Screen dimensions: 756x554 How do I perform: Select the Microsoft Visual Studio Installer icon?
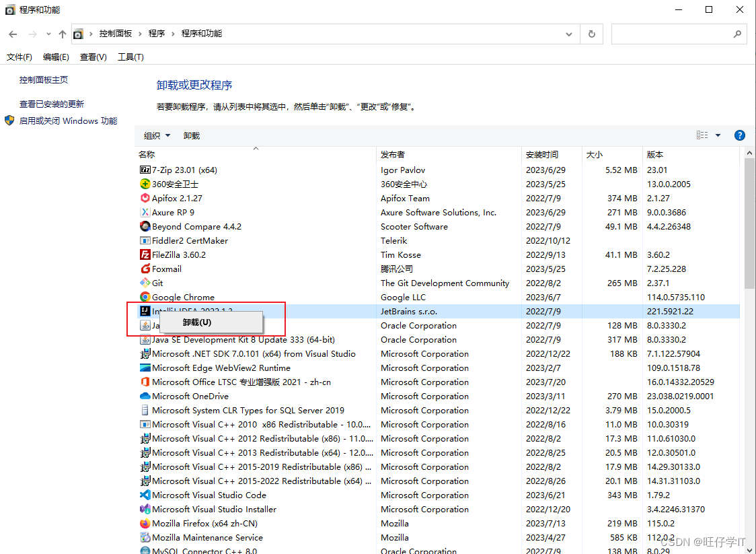click(145, 509)
